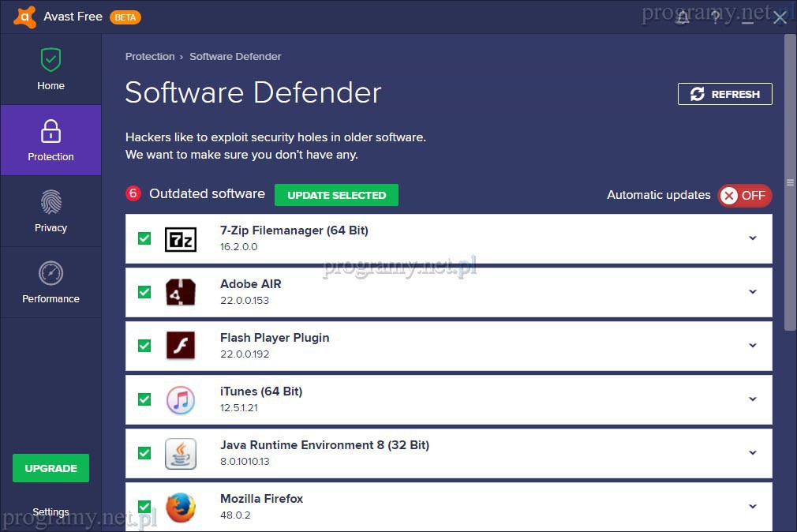Open help with the question mark icon
The image size is (797, 532).
[x=715, y=17]
